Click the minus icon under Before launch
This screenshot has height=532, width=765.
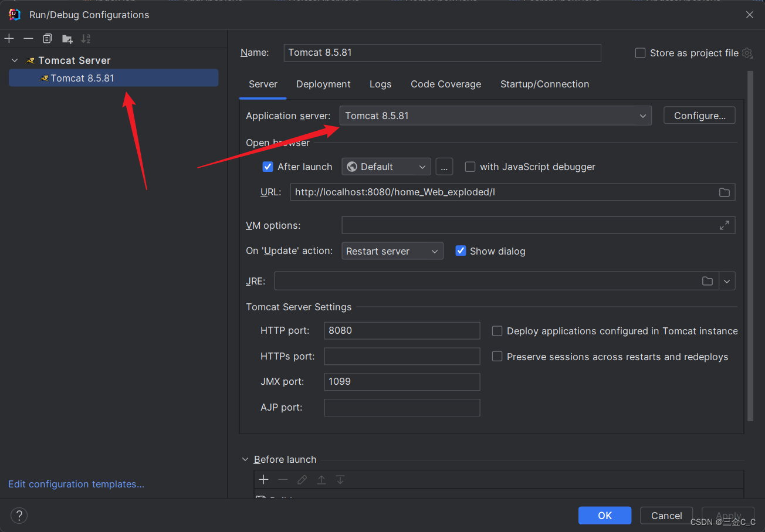pyautogui.click(x=283, y=480)
